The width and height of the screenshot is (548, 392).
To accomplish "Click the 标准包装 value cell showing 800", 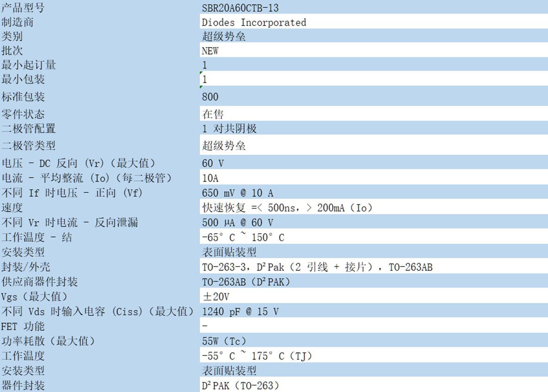I will [211, 97].
